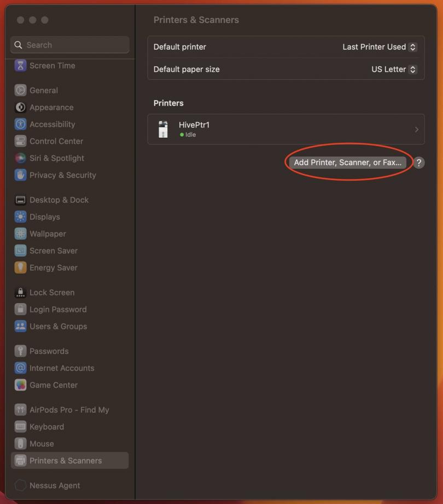Open Displays label in sidebar
Screen dimensions: 443x504
[45, 217]
